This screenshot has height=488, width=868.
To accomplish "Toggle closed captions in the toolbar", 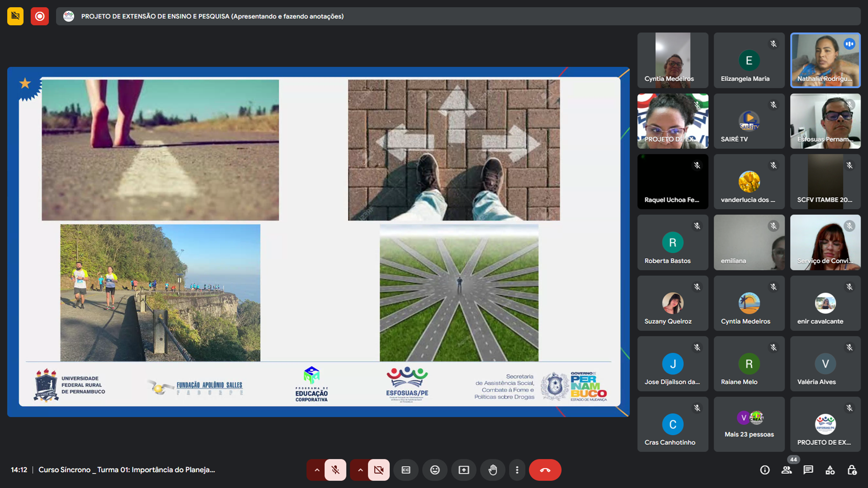I will coord(406,470).
